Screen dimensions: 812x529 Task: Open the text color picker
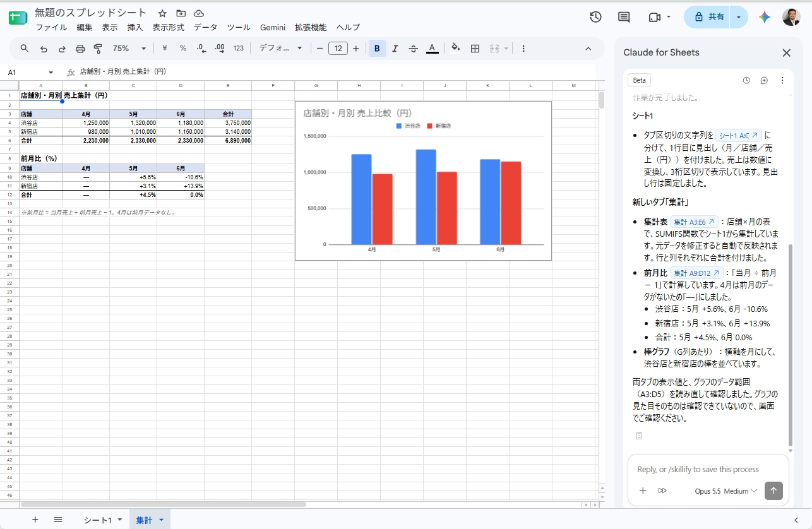[x=432, y=49]
